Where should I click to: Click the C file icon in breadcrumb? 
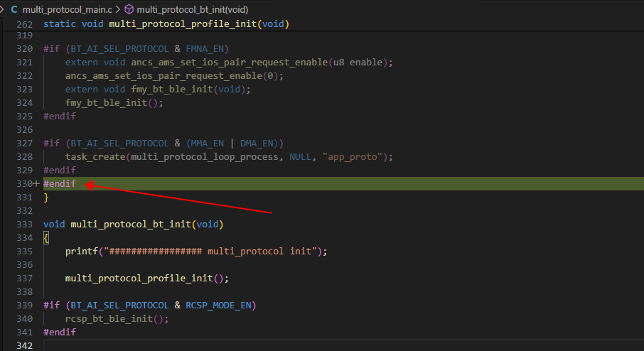(x=14, y=9)
